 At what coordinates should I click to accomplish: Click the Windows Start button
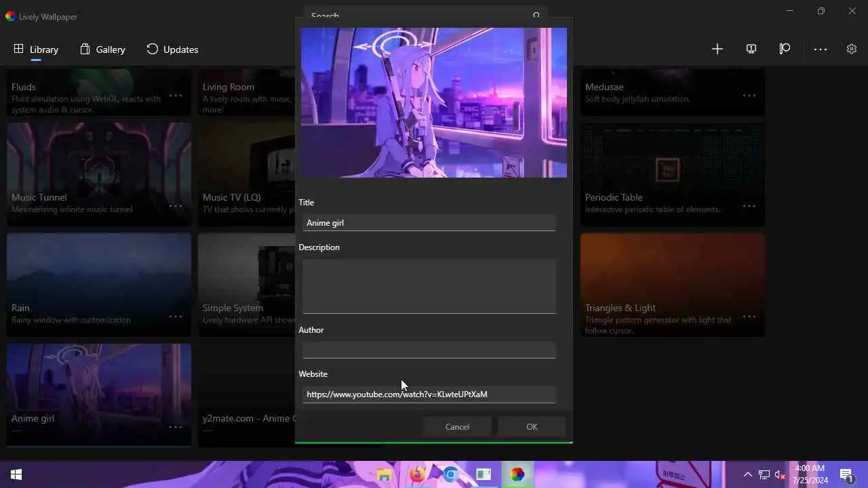16,474
